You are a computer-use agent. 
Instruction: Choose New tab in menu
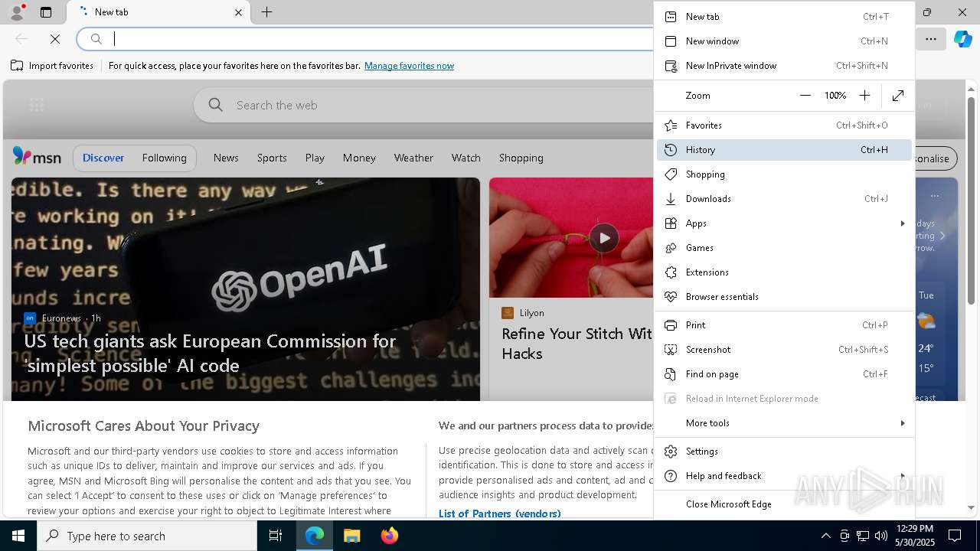coord(784,17)
